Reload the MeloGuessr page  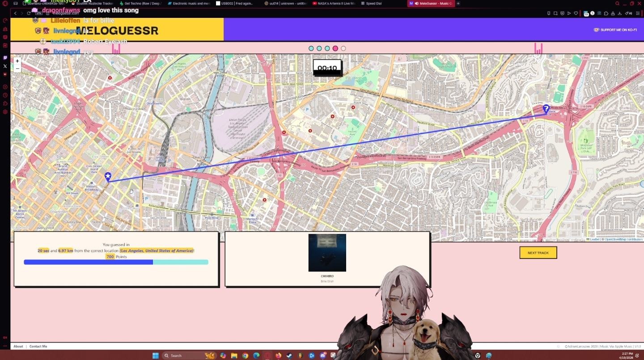tap(29, 13)
